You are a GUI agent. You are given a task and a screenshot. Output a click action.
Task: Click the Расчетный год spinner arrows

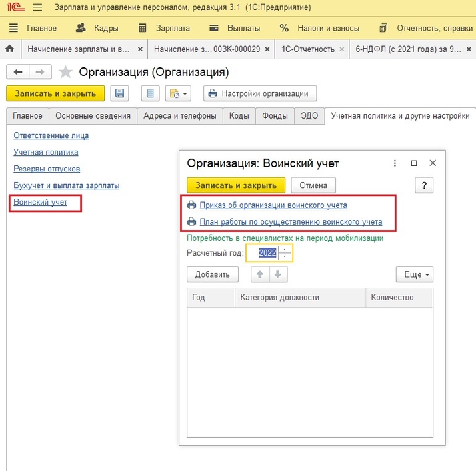285,254
